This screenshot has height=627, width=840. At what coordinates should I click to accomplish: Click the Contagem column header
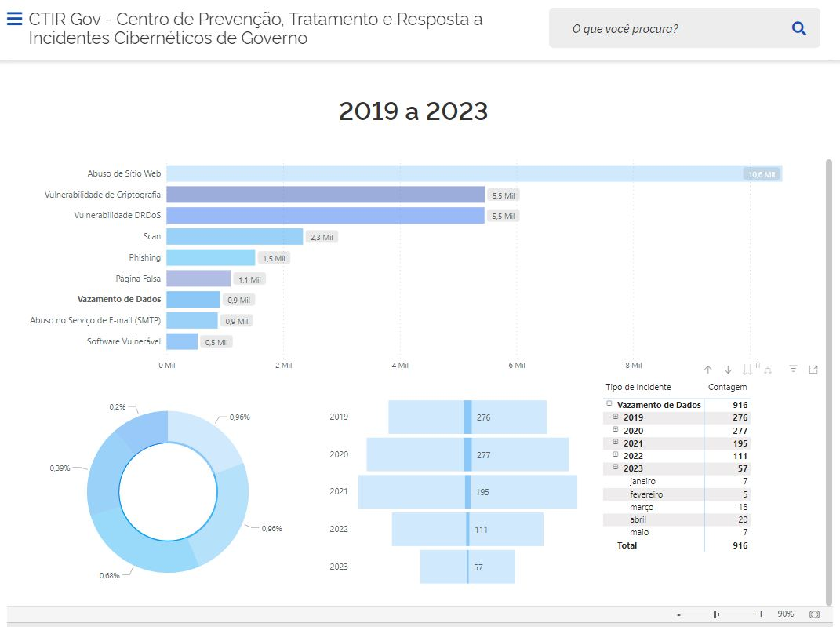coord(727,387)
